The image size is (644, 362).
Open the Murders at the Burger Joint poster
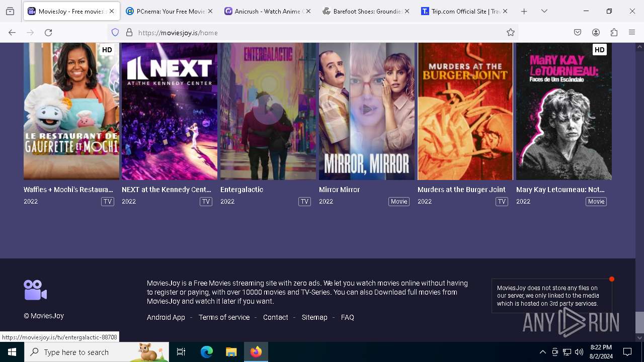[465, 111]
